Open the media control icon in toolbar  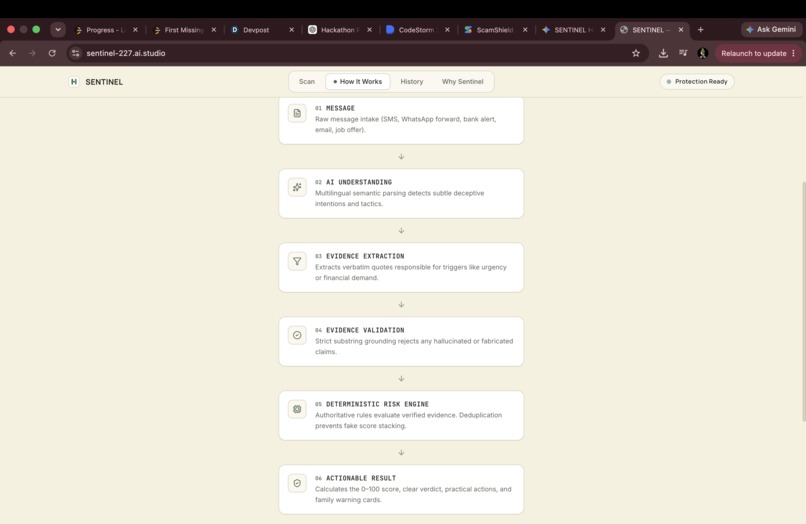coord(683,53)
